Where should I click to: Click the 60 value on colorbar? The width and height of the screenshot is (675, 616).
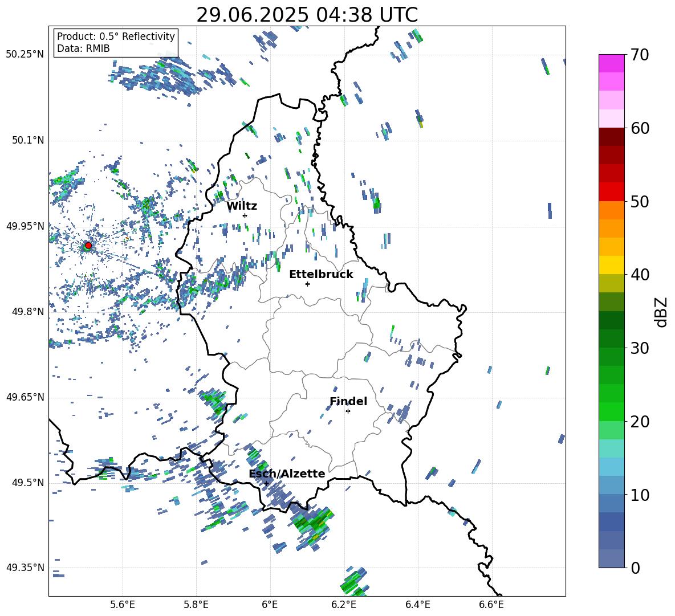[640, 128]
